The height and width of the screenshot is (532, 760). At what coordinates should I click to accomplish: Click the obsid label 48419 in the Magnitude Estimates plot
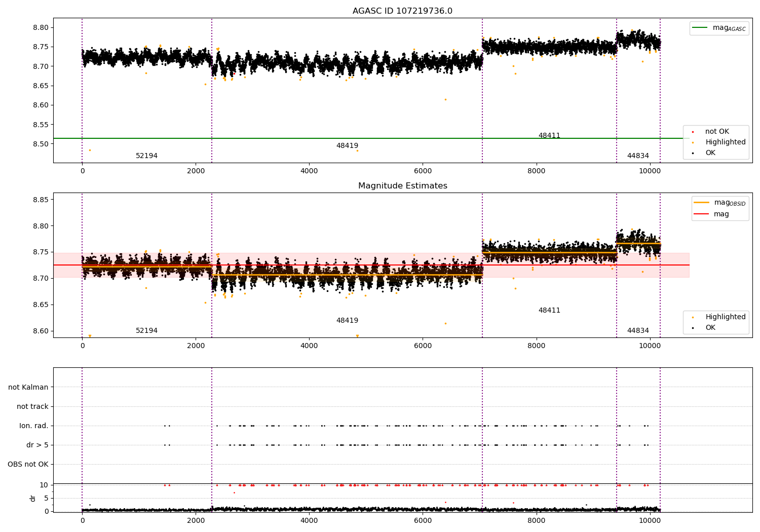pyautogui.click(x=347, y=321)
